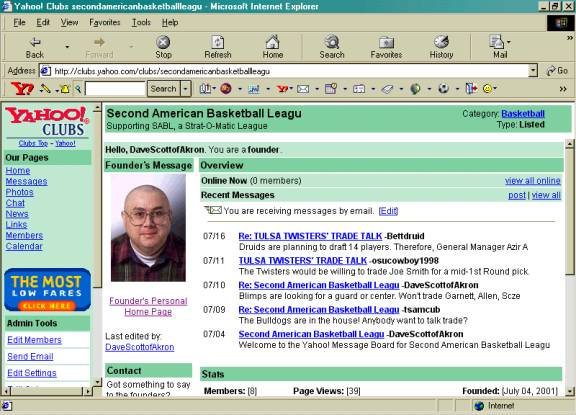The height and width of the screenshot is (415, 576).
Task: Refresh the current page
Action: point(217,48)
